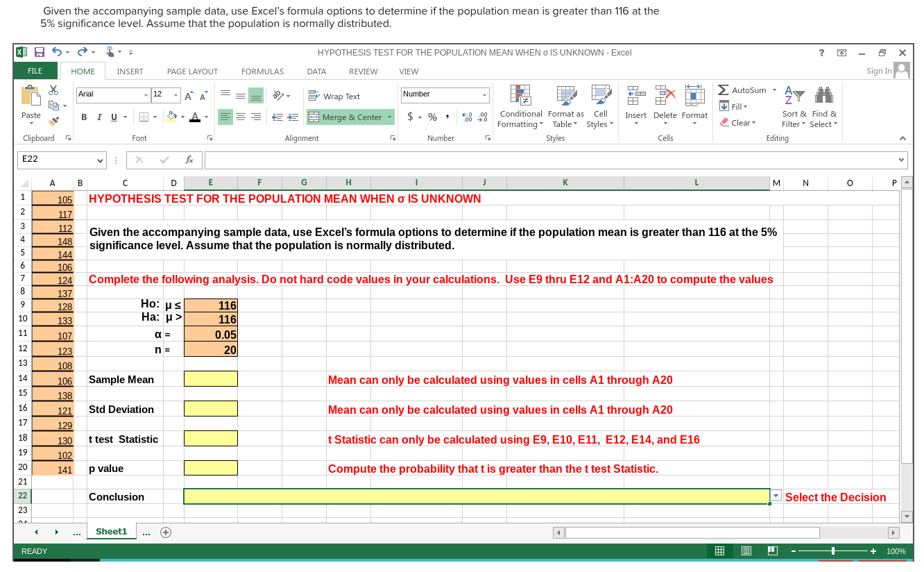924x572 pixels.
Task: Toggle bold formatting
Action: [83, 117]
